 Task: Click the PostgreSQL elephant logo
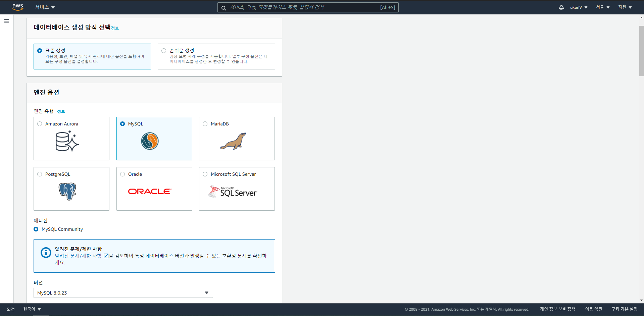pos(67,191)
